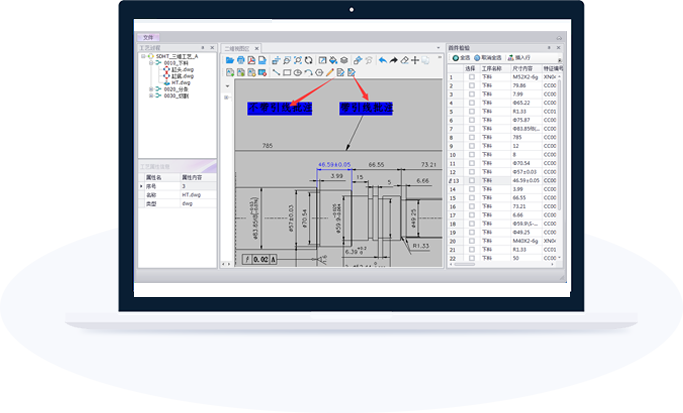Click the 46.59±0.05 dimension in the drawing
The image size is (683, 413).
(334, 165)
